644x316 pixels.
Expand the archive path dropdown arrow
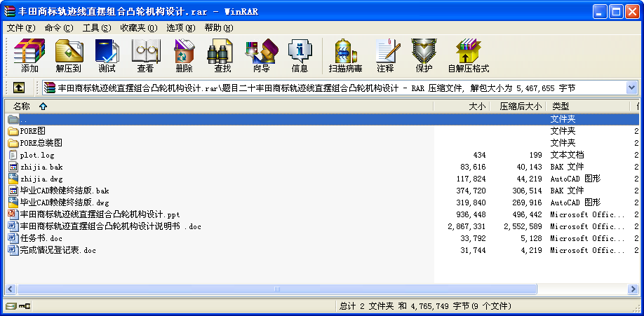631,88
